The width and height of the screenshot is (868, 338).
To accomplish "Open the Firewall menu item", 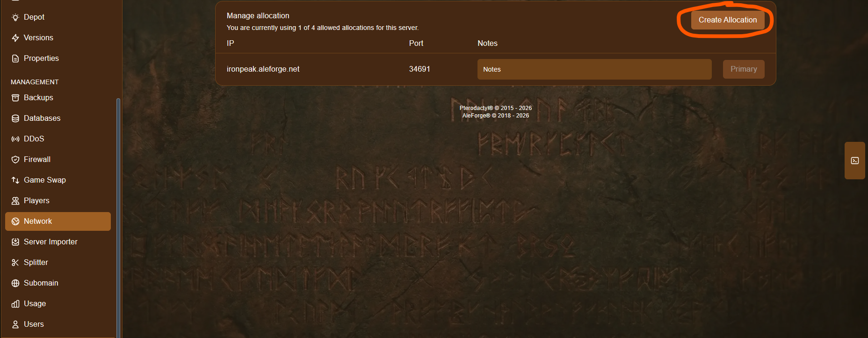I will click(x=37, y=159).
